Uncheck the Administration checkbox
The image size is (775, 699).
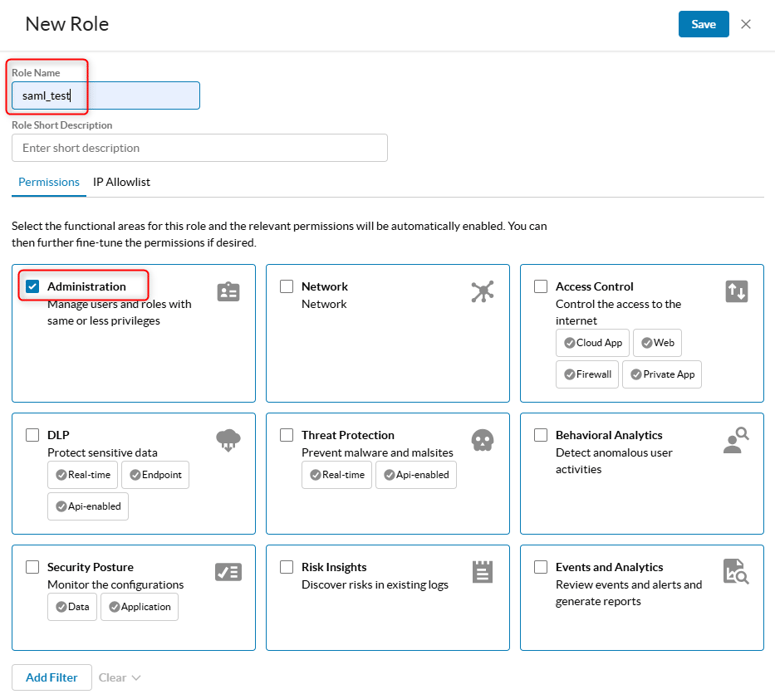tap(33, 287)
